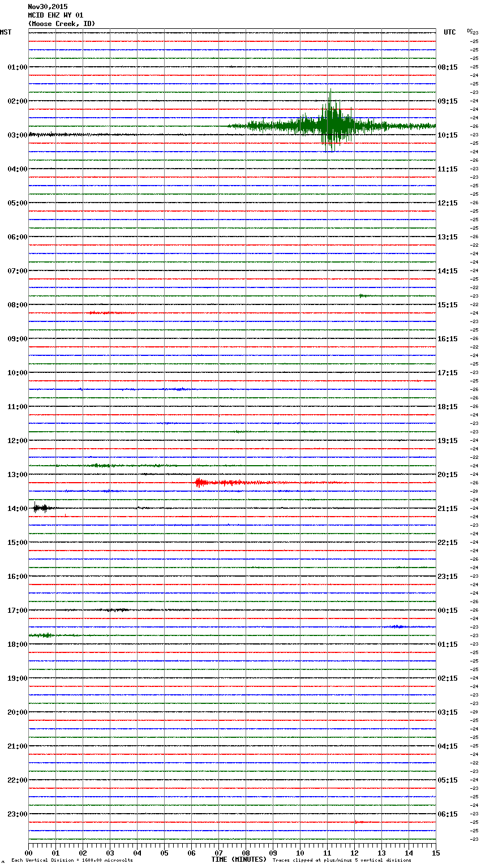This screenshot has height=868, width=481.
Task: Select minute tick label "06" on the bottom axis
Action: [191, 853]
